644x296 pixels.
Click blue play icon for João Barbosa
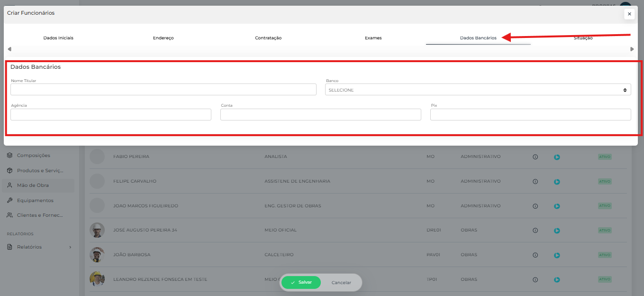click(x=557, y=255)
